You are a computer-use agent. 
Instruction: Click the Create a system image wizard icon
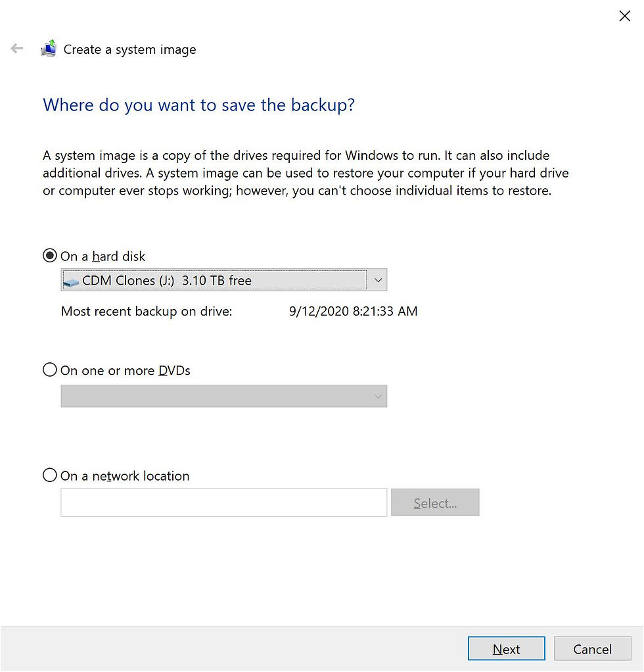point(49,49)
